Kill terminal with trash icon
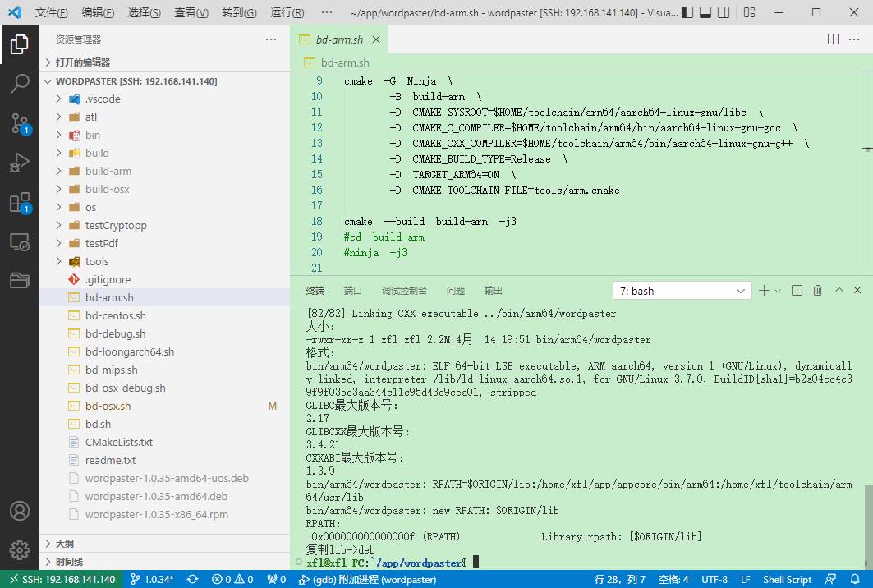The image size is (873, 588). (817, 291)
